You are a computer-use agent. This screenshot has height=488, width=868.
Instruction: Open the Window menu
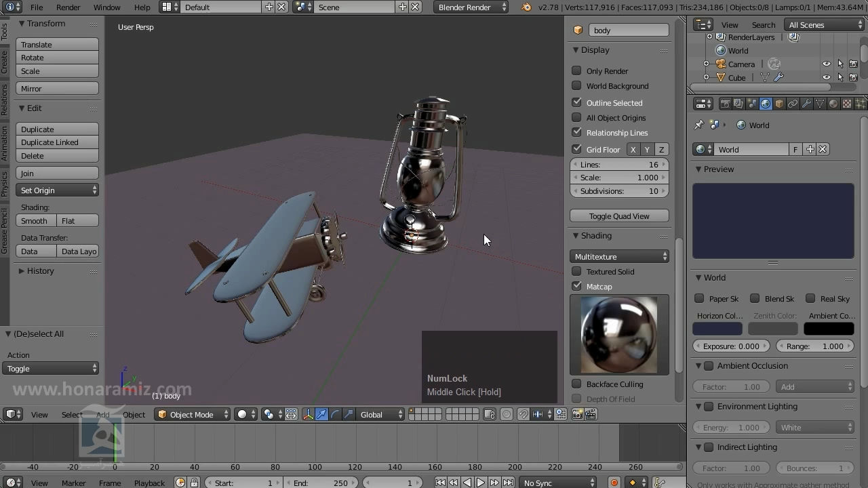(x=106, y=7)
